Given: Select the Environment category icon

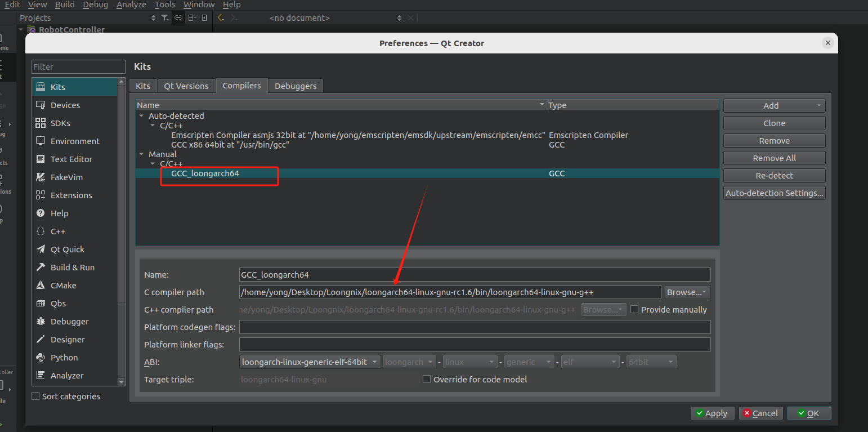Looking at the screenshot, I should [41, 141].
